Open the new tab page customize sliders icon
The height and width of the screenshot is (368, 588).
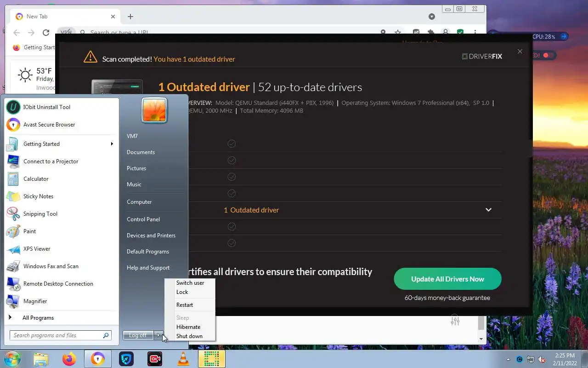455,321
